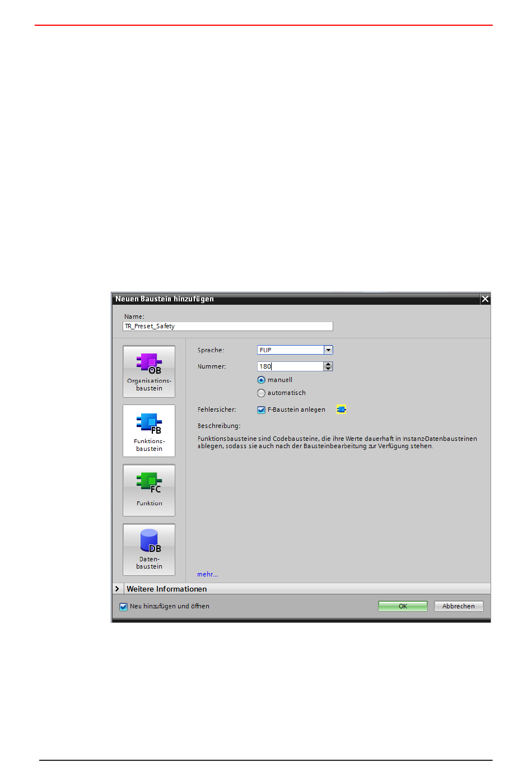Click the Sprache: label
532x777 pixels.
(211, 350)
